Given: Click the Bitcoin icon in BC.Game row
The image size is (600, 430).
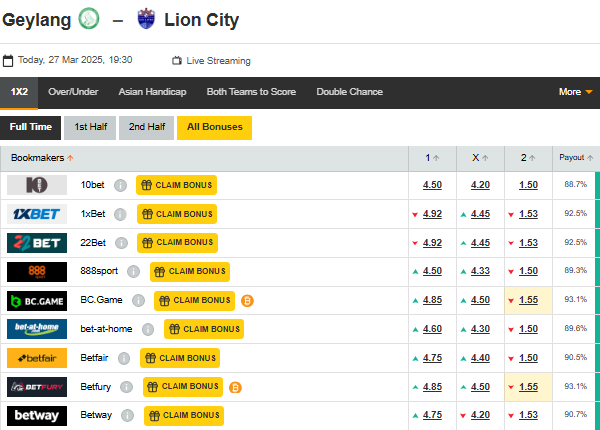Looking at the screenshot, I should (247, 301).
